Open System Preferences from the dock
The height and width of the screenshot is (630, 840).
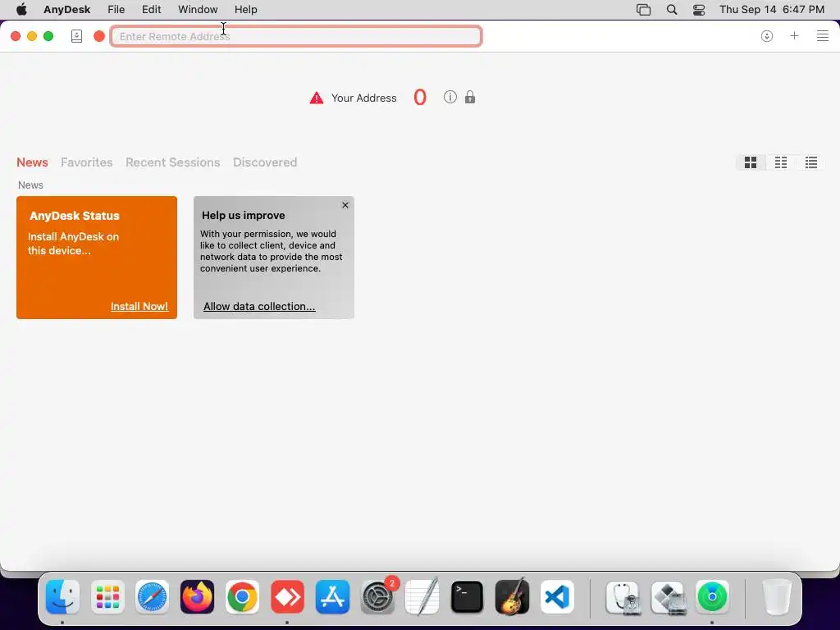click(377, 597)
